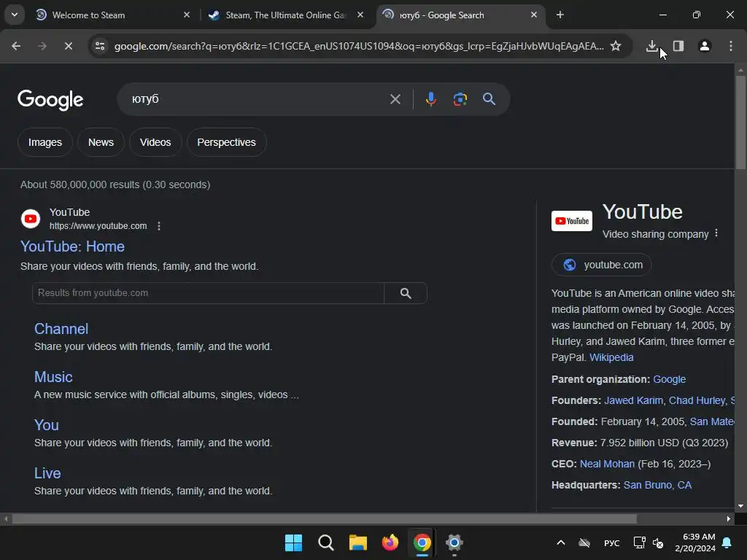The image size is (747, 560).
Task: Close the Steam Ultimate Online tab
Action: point(360,15)
